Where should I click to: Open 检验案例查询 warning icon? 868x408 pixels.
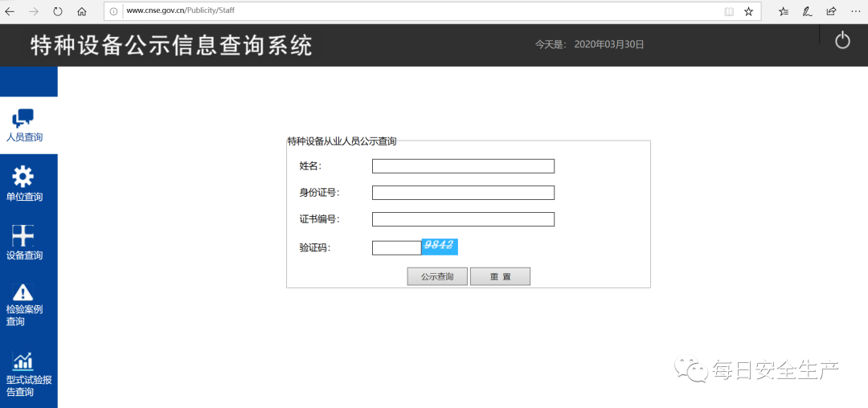click(23, 292)
